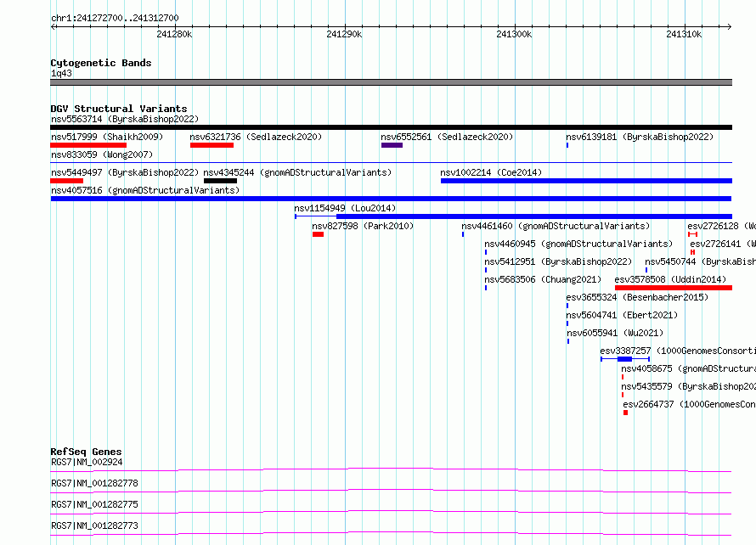Open nsv4461460 gnomAD variant label
The image size is (756, 545).
pos(556,226)
